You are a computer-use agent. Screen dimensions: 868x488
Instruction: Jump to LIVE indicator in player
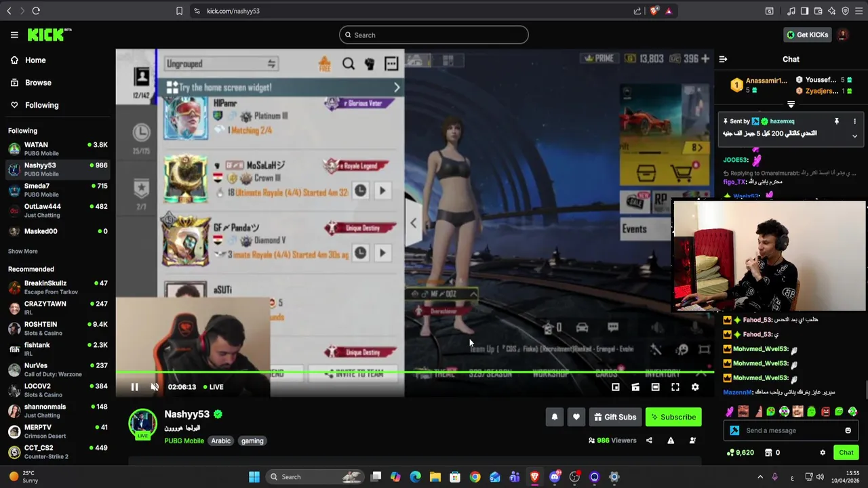pos(212,387)
